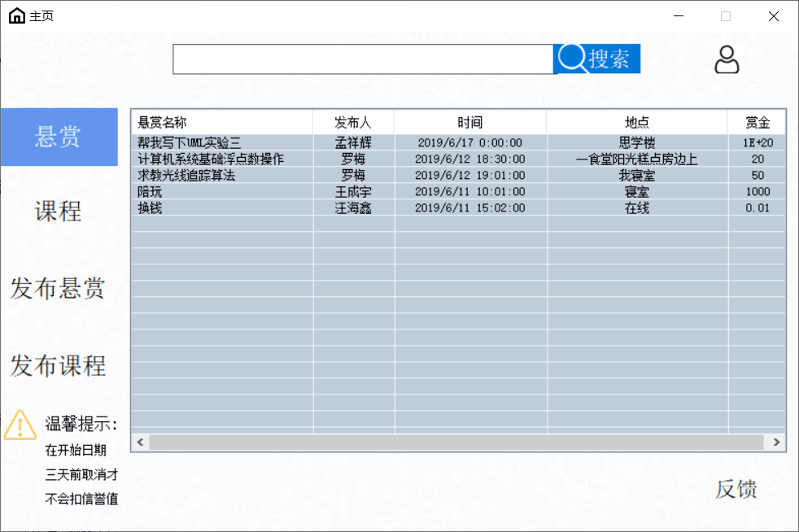
Task: Open 发布悬赏 page
Action: pos(58,288)
